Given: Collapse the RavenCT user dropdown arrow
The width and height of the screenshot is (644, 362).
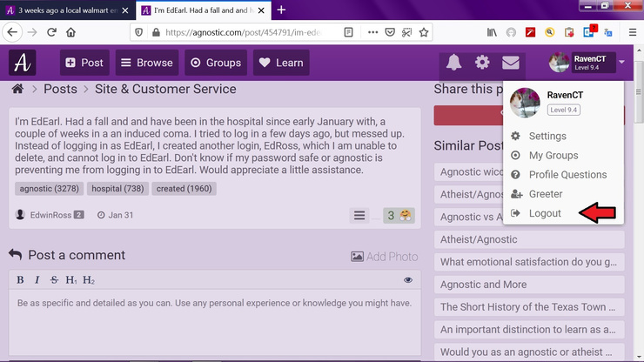Looking at the screenshot, I should point(621,63).
